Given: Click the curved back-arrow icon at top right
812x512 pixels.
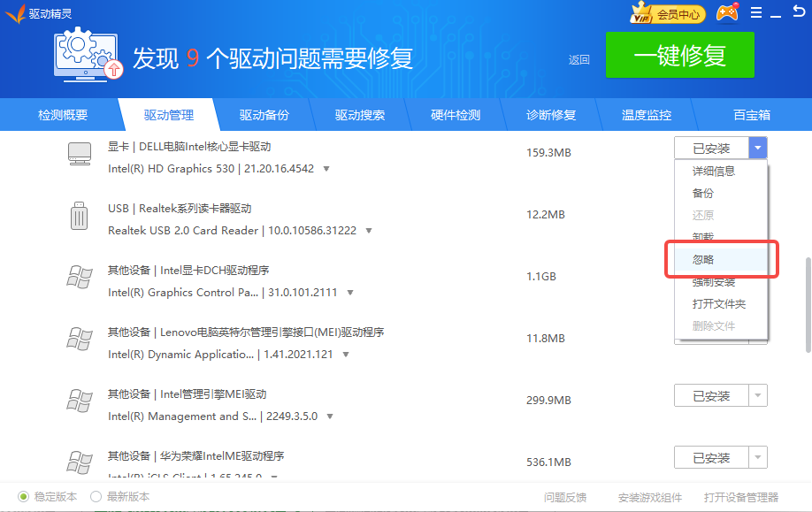Looking at the screenshot, I should click(579, 59).
